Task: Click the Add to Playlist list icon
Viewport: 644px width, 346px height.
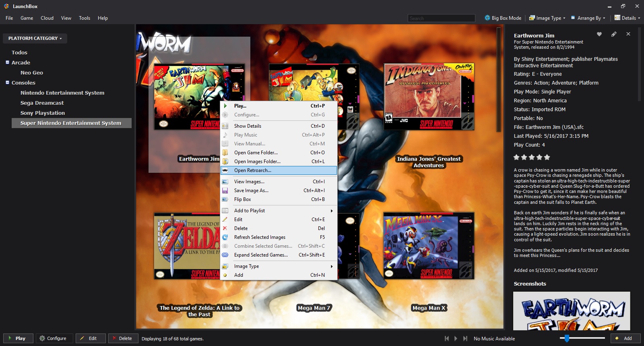Action: point(225,211)
